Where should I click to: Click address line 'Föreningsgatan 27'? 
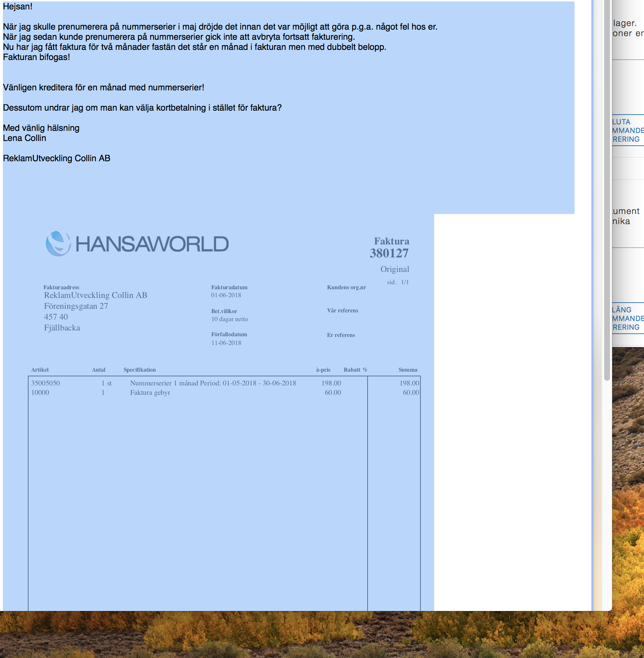pos(76,306)
